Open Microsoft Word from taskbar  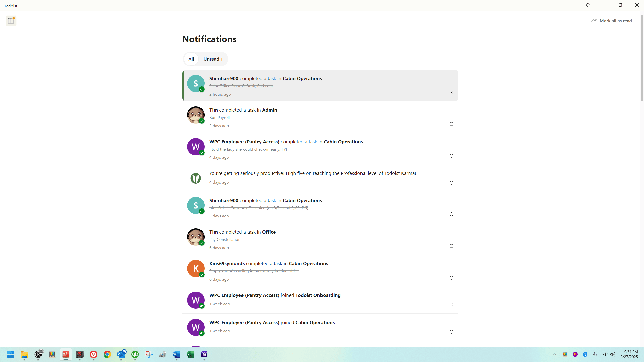[x=177, y=354]
